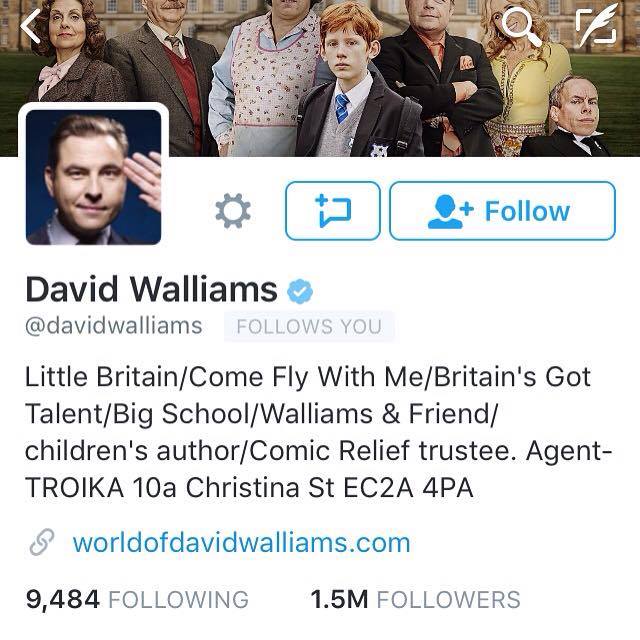Tap the profile bio text

point(318,432)
